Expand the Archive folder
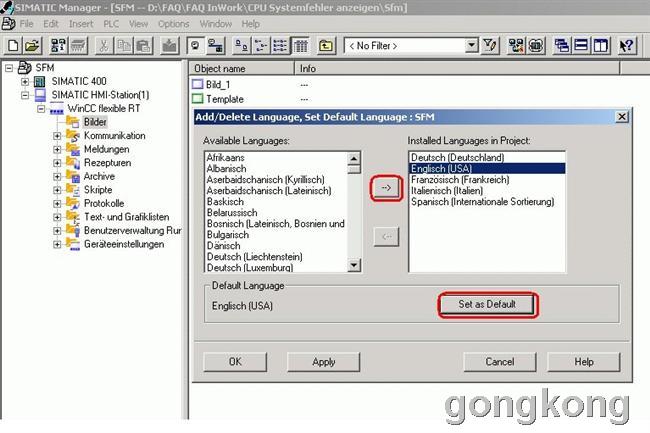This screenshot has height=433, width=650. (57, 177)
